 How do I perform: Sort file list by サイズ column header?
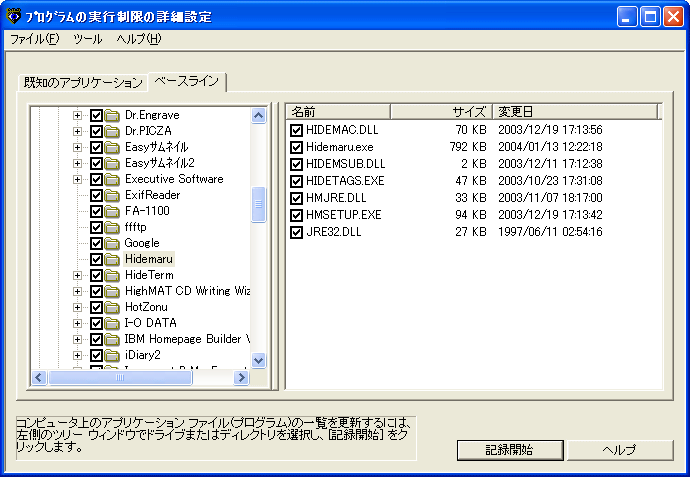(x=454, y=111)
